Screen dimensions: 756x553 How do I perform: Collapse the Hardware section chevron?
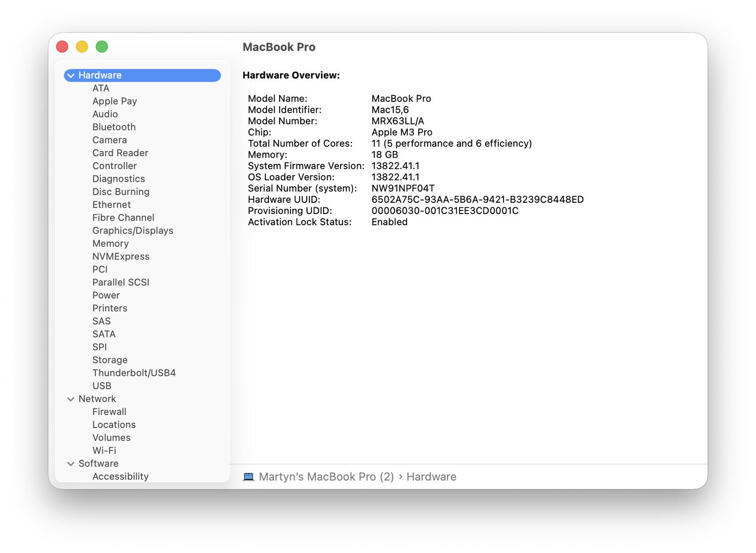71,76
